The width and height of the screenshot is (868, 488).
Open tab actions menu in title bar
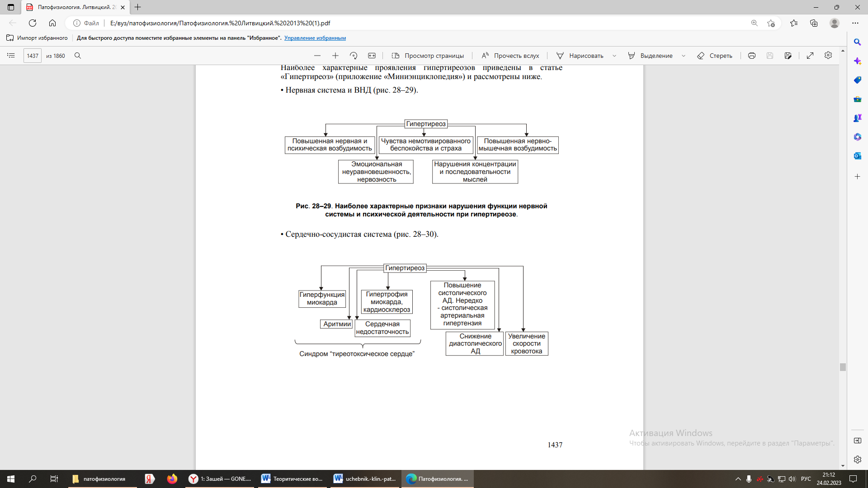coord(11,7)
